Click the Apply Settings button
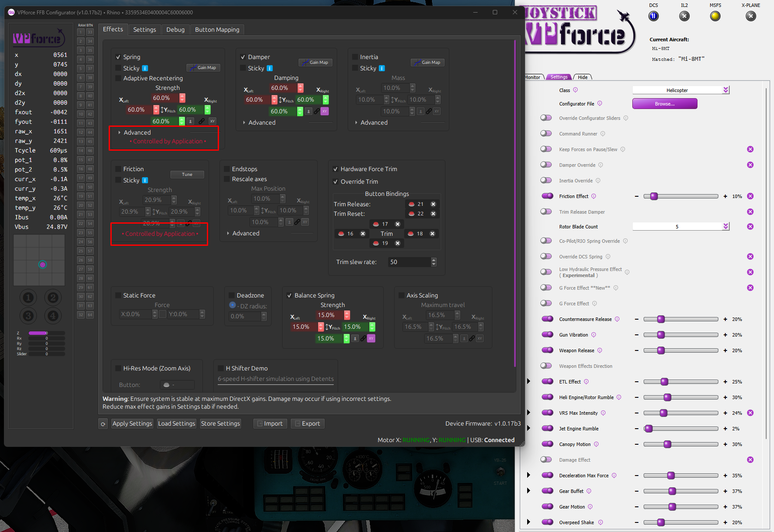Screen dimensions: 774x532 coord(132,423)
